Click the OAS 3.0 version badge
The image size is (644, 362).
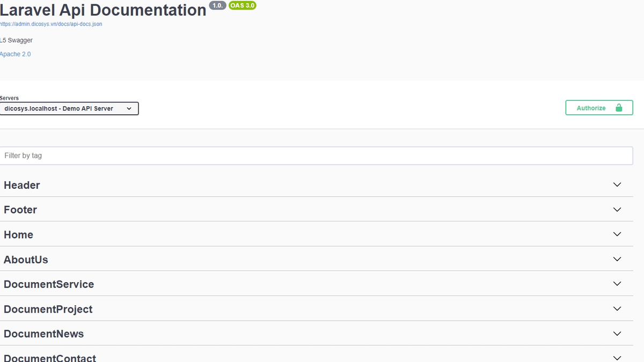click(243, 5)
